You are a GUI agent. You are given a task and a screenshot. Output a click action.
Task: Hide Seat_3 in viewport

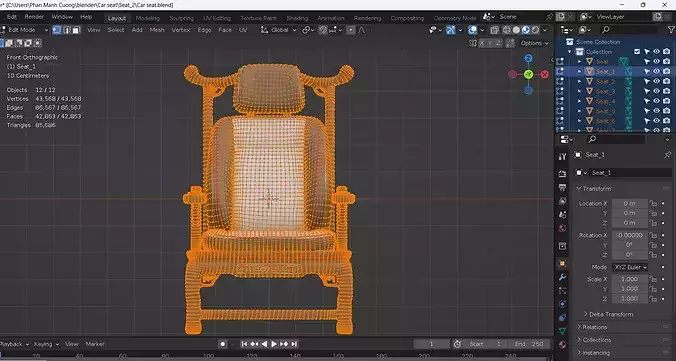(657, 91)
